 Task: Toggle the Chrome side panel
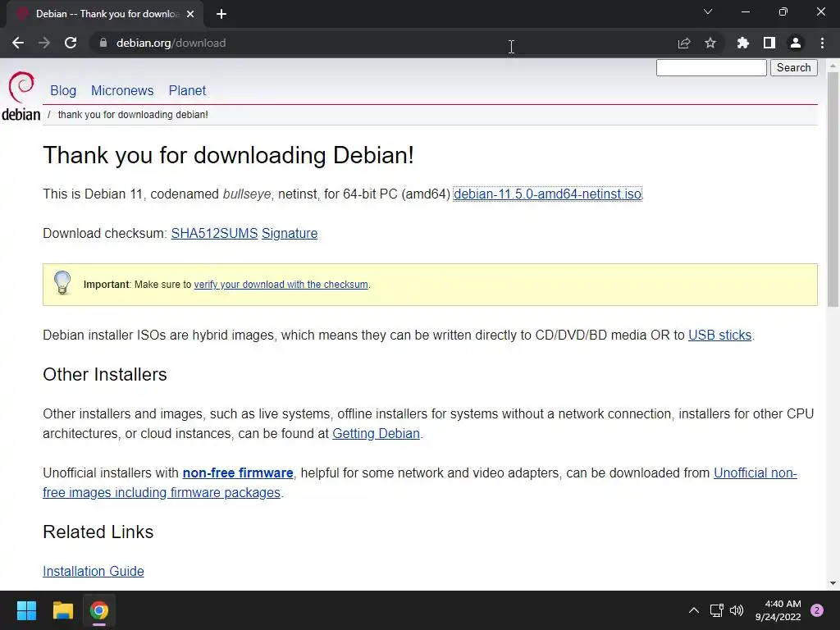[769, 43]
